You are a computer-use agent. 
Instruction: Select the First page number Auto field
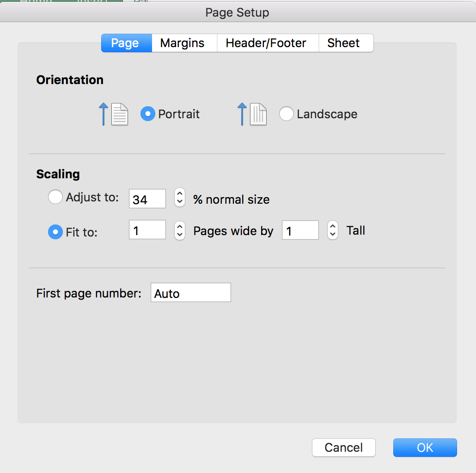pos(190,292)
